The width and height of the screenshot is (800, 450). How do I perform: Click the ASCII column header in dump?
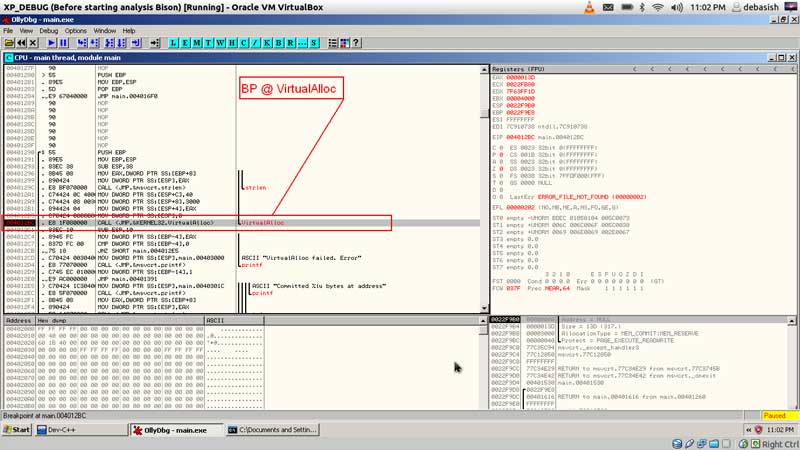coord(234,320)
